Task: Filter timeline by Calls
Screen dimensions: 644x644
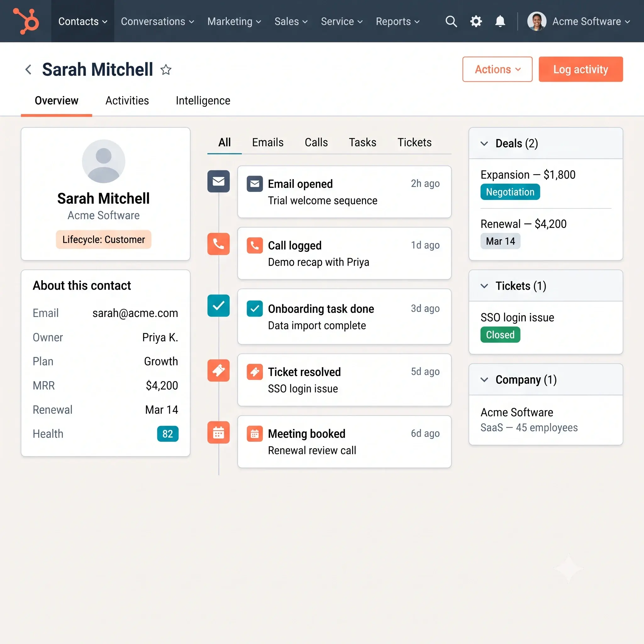Action: tap(316, 143)
